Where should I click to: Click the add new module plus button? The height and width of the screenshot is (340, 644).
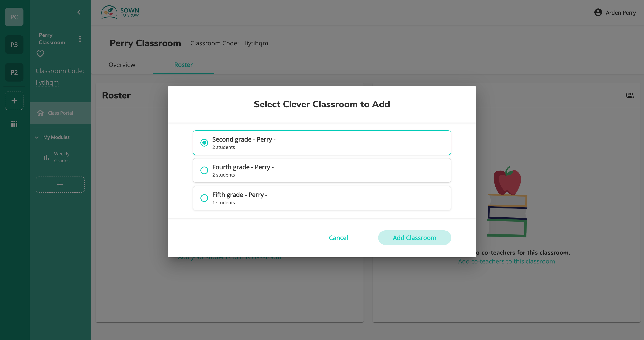coord(60,184)
